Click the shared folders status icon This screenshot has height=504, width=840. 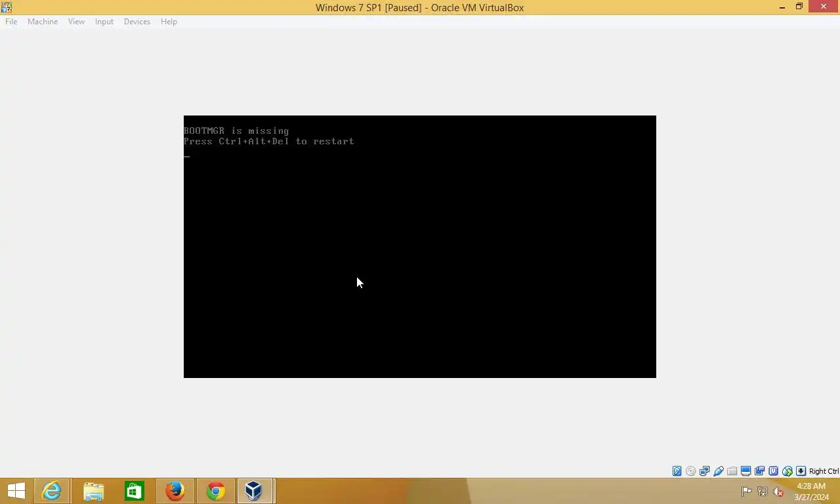point(732,471)
